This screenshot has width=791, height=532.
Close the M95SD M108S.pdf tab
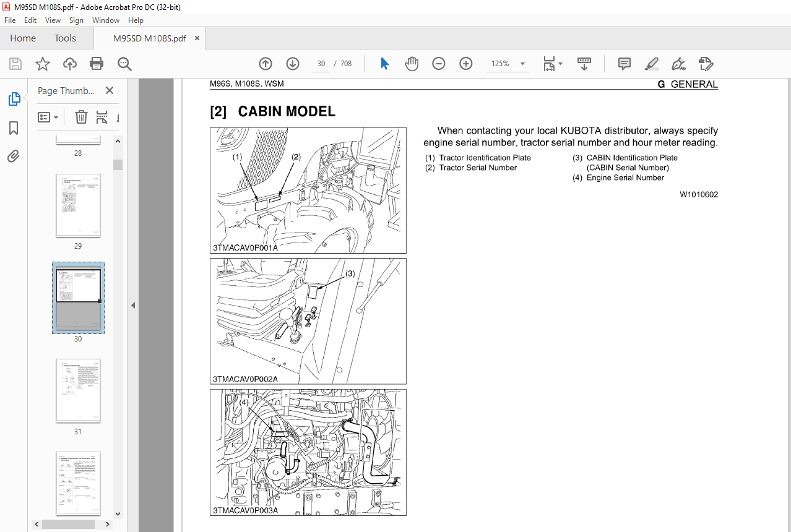[x=197, y=38]
